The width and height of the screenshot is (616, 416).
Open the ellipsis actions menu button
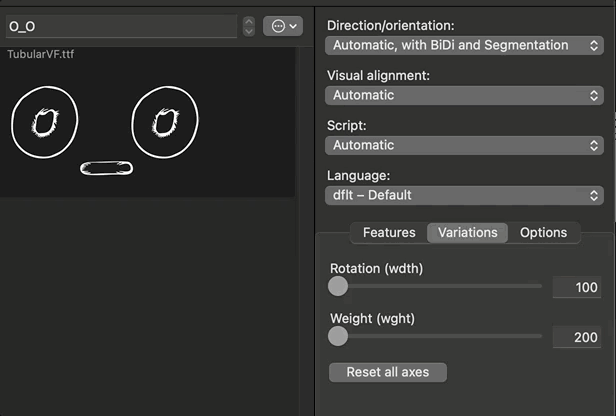(282, 26)
